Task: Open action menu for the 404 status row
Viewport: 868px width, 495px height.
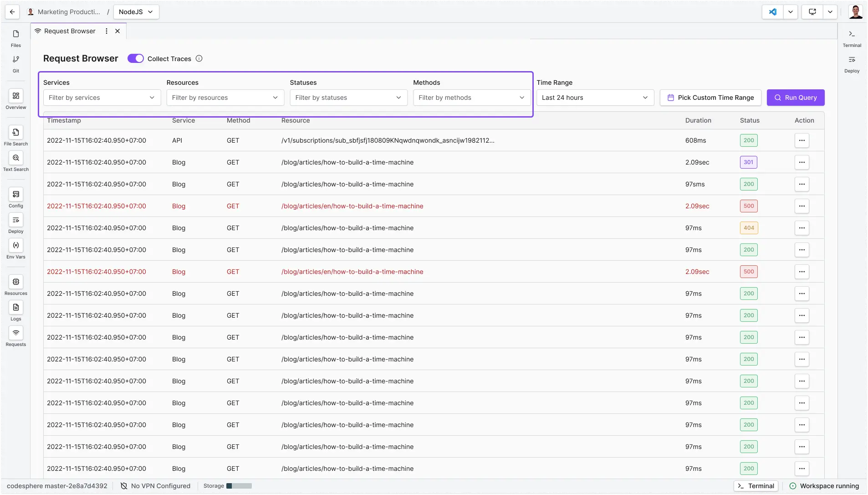Action: click(802, 228)
